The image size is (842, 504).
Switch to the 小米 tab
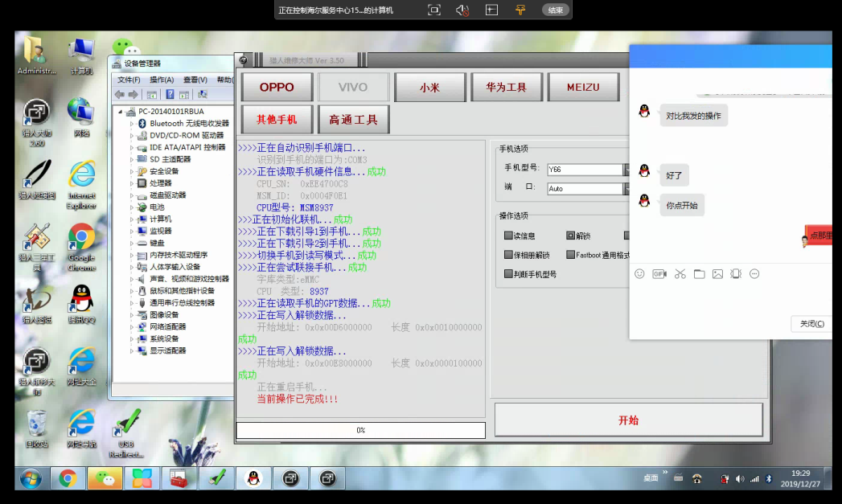point(429,87)
